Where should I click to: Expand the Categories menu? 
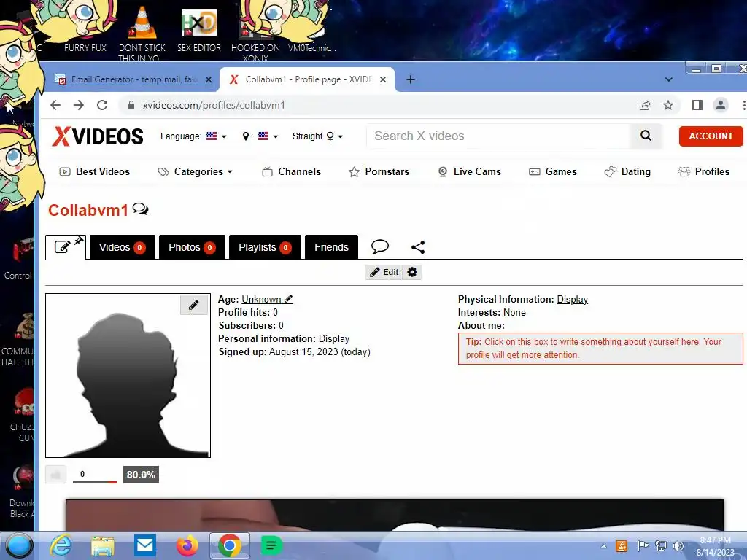[x=195, y=172]
